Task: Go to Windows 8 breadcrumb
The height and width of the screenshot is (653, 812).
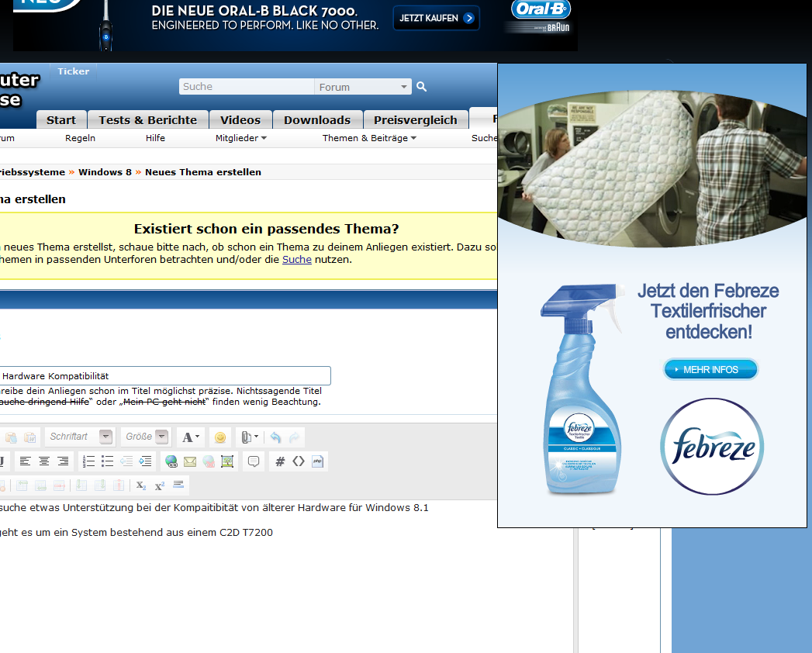Action: (105, 172)
